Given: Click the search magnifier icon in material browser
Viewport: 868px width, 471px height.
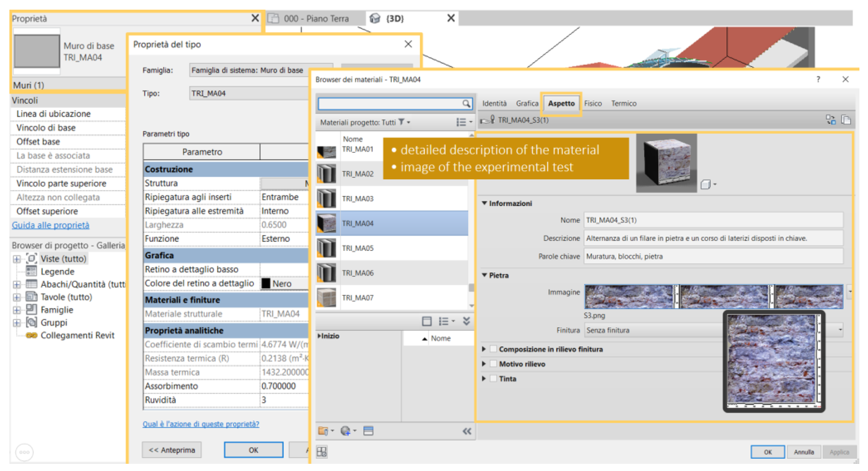Looking at the screenshot, I should (466, 104).
